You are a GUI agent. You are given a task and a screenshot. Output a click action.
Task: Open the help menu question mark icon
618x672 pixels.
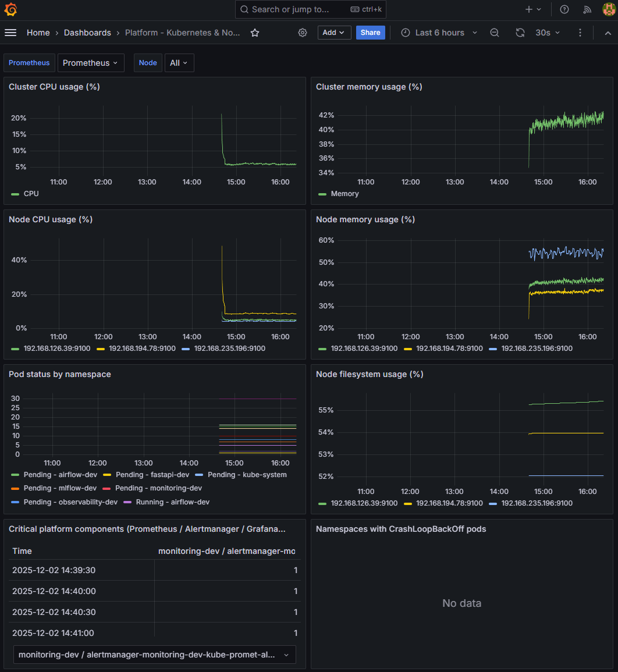[563, 9]
